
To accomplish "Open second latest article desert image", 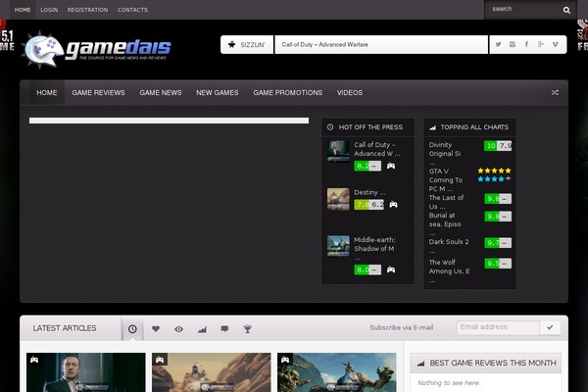I will pos(211,372).
